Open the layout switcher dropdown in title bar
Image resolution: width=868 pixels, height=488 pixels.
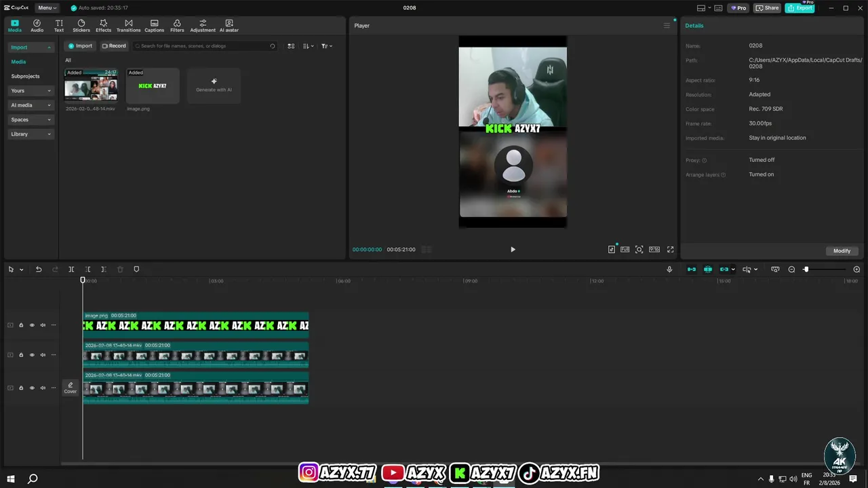(705, 7)
